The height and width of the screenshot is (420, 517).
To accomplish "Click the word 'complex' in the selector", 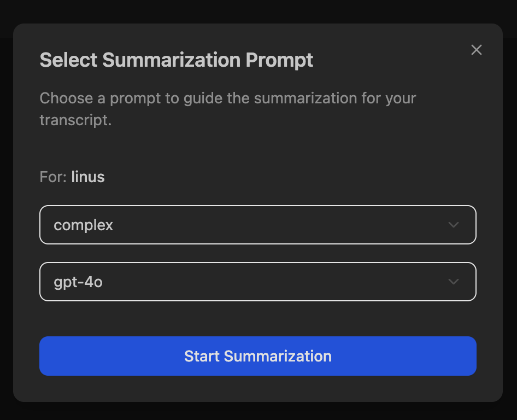I will [84, 225].
